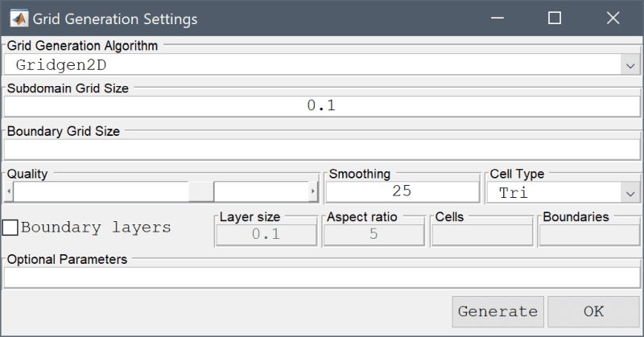Click the Generate button

point(497,311)
